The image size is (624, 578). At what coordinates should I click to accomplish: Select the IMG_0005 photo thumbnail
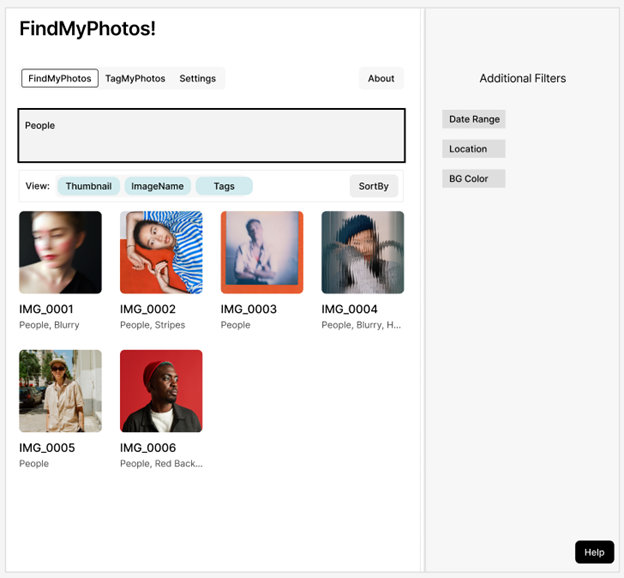pos(60,391)
